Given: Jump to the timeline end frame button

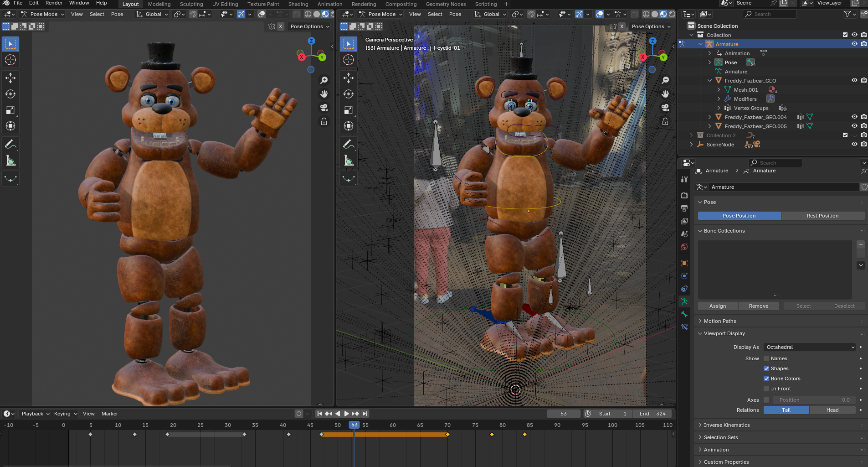Looking at the screenshot, I should tap(365, 414).
